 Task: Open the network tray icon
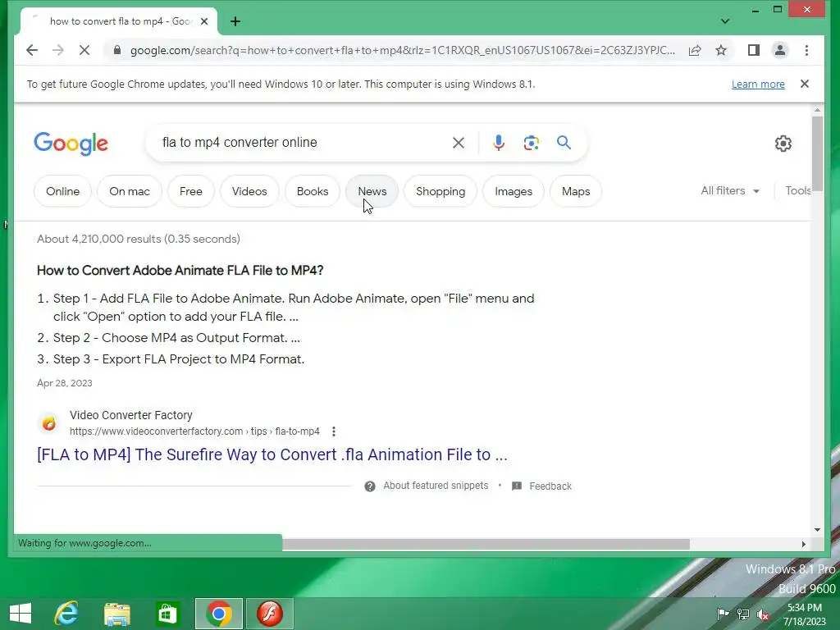click(x=743, y=614)
